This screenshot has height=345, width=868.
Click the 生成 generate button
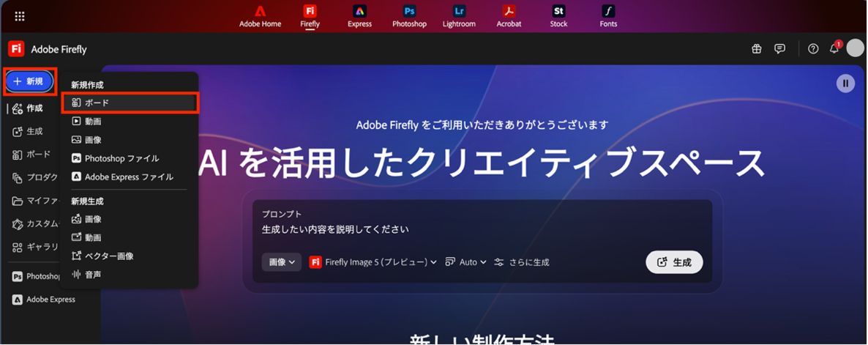pos(674,262)
